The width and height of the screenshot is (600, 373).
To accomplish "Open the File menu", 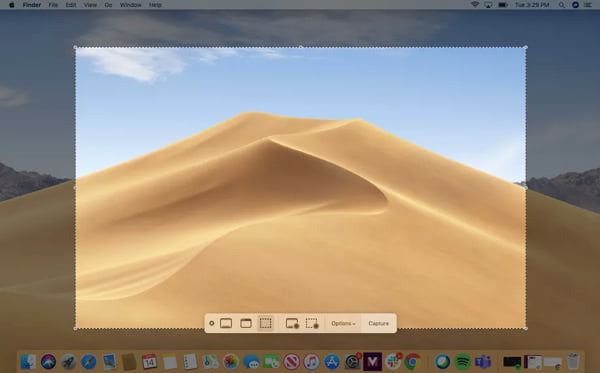I will pos(53,5).
